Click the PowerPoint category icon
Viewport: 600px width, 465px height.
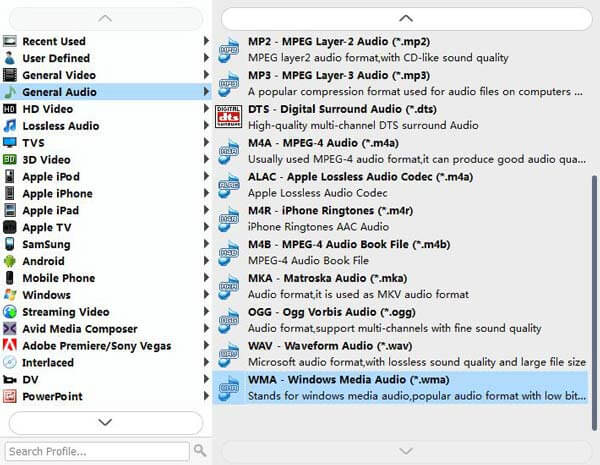10,396
